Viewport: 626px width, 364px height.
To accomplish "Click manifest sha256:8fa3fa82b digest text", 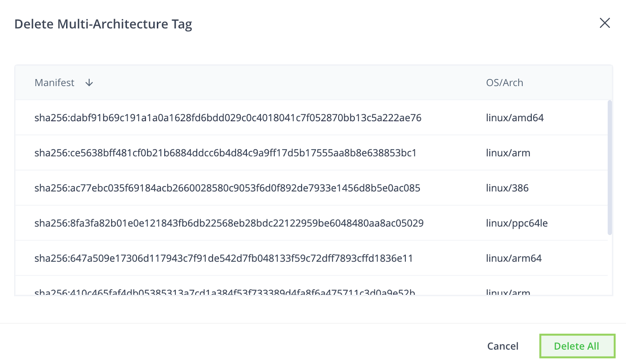I will coord(228,223).
